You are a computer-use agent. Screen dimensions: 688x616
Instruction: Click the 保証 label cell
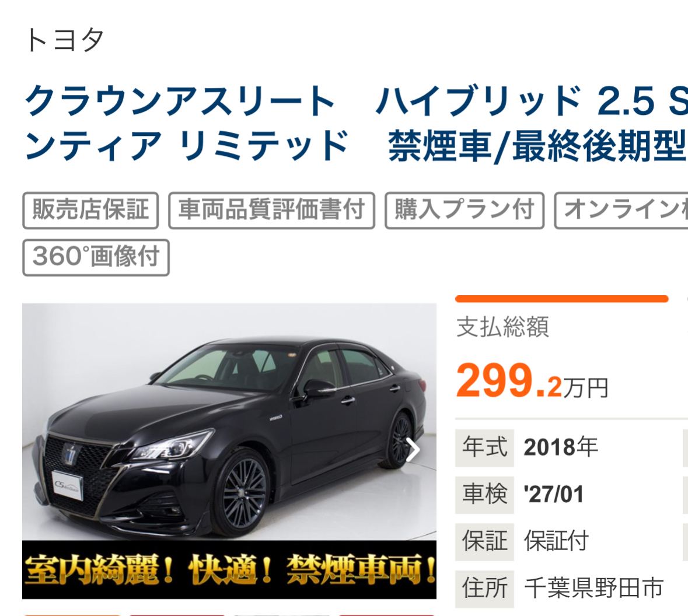click(484, 541)
